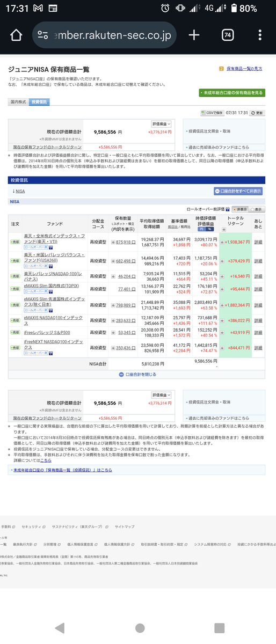276x644 pixels.
Task: Tap the browser home icon
Action: 16,35
